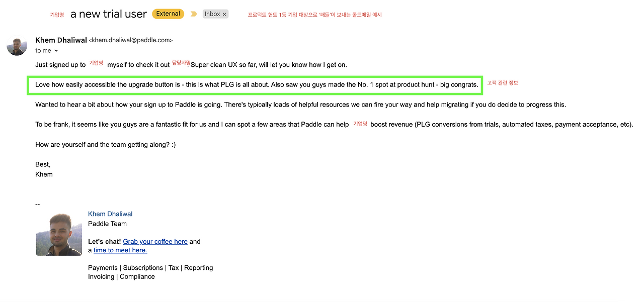The image size is (644, 302).
Task: Remove the Inbox label with the x
Action: [224, 15]
